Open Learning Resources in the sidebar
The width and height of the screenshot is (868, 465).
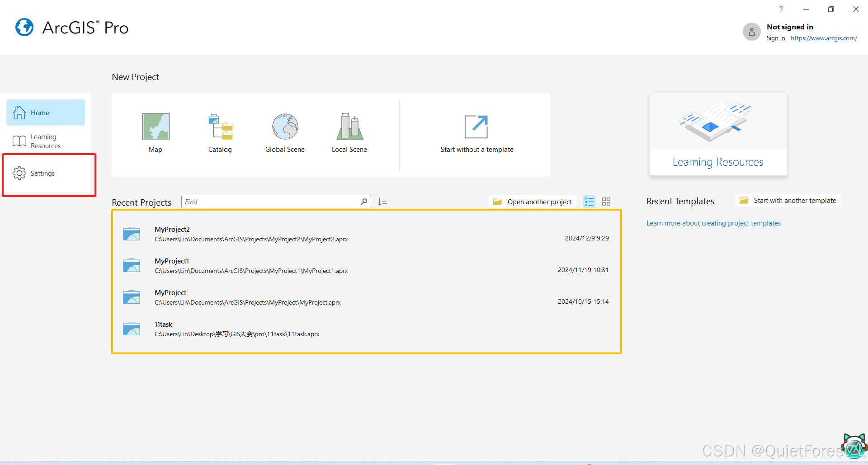[46, 141]
